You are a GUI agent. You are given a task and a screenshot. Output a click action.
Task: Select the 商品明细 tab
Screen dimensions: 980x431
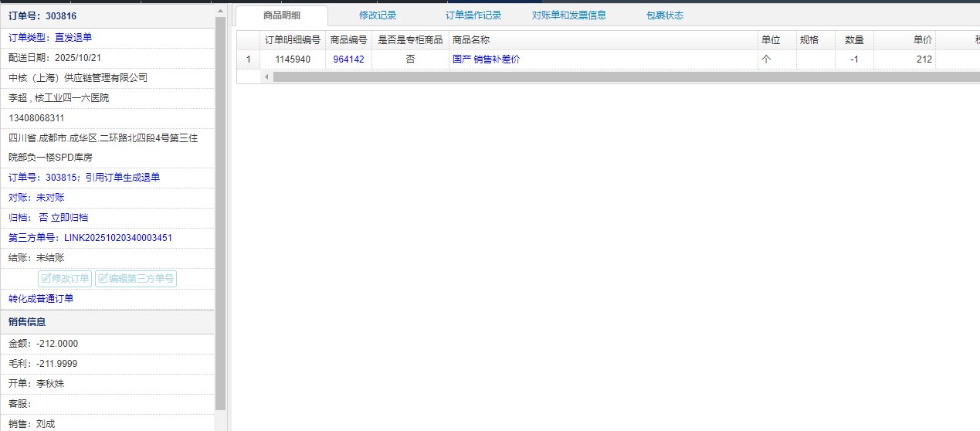(282, 15)
